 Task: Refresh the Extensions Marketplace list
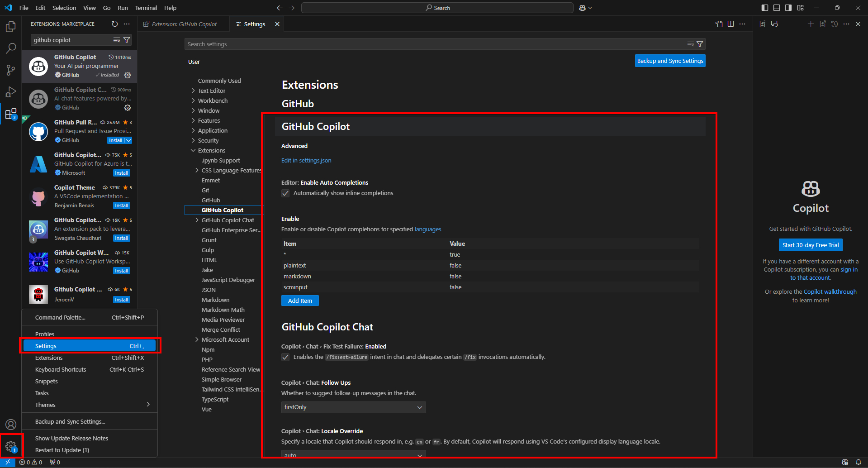(x=115, y=24)
